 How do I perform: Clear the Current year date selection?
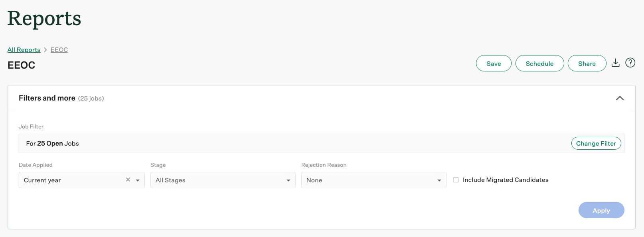[128, 180]
